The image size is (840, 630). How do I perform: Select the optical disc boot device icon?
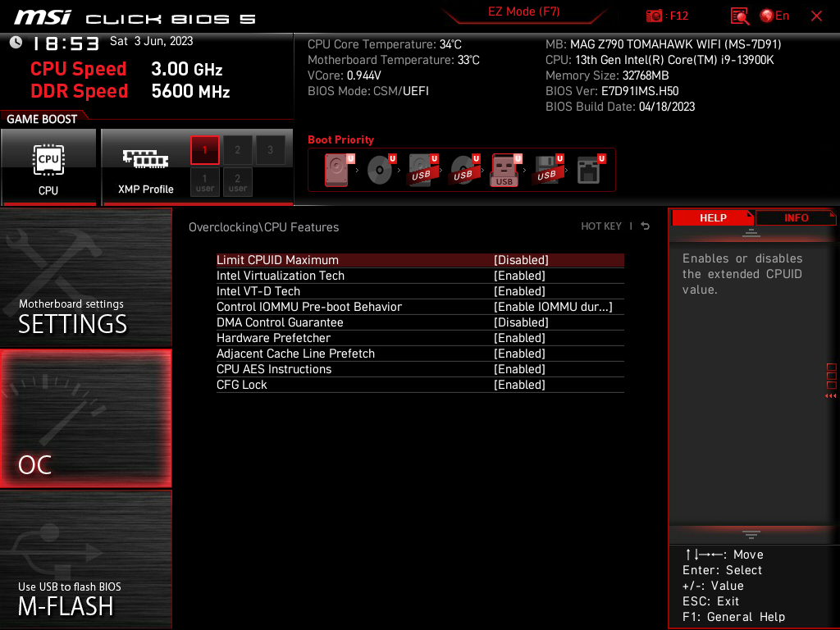(381, 170)
